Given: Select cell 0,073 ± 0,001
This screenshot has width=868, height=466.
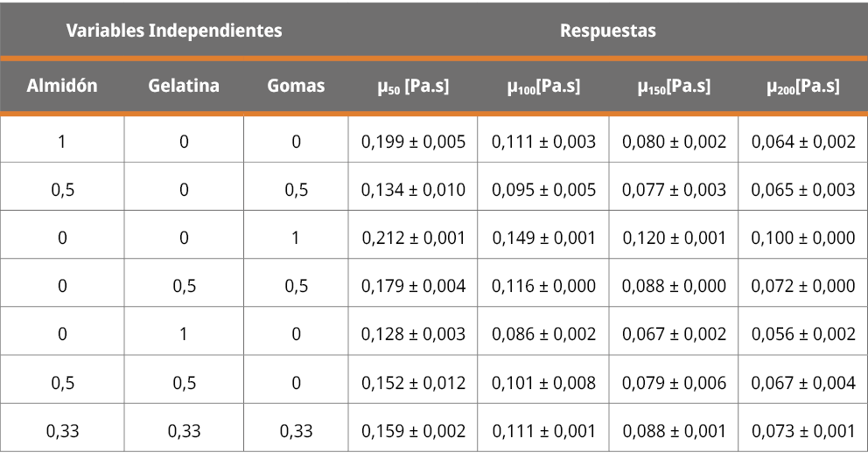Looking at the screenshot, I should [x=802, y=431].
